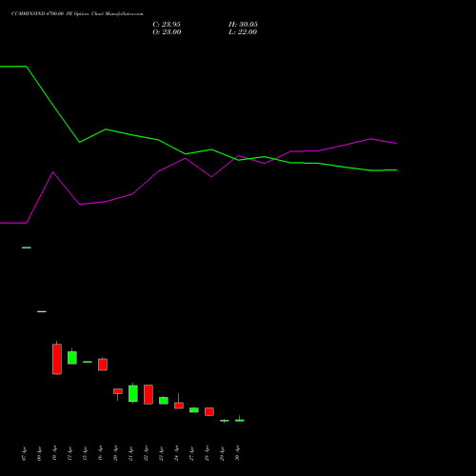Click the purple indicator line's right end
Image resolution: width=476 pixels, height=476 pixels.
pyautogui.click(x=396, y=144)
